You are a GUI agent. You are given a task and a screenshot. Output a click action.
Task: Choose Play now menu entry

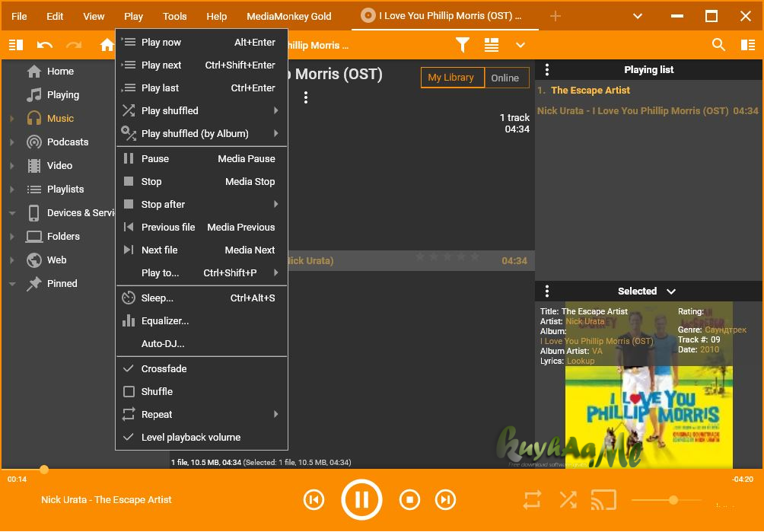[x=201, y=43]
